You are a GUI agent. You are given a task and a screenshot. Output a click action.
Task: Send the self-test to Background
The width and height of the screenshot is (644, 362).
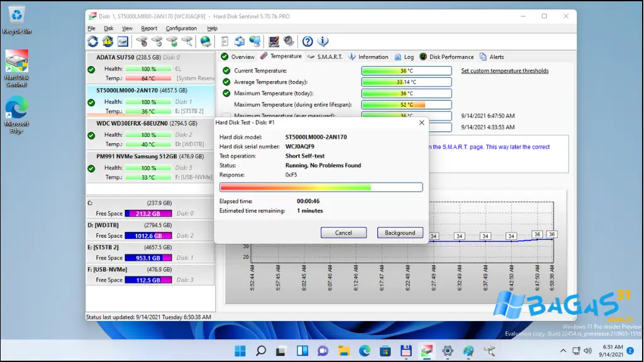pos(400,232)
